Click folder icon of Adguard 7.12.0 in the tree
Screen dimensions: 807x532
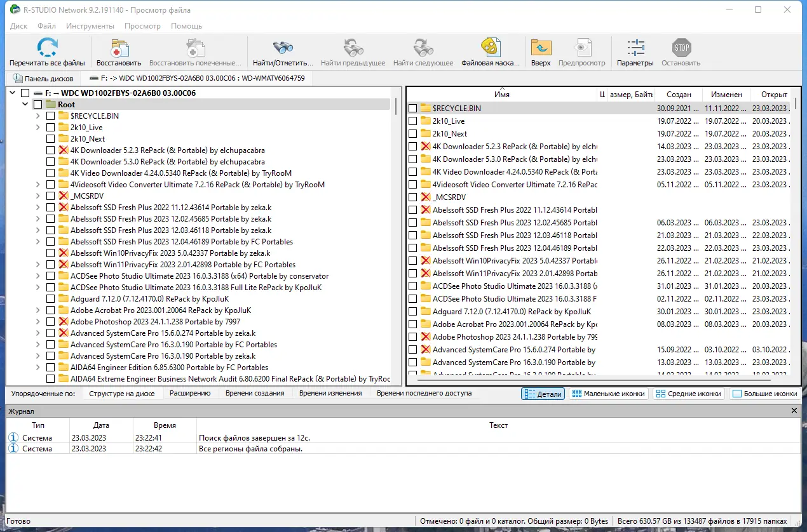63,299
